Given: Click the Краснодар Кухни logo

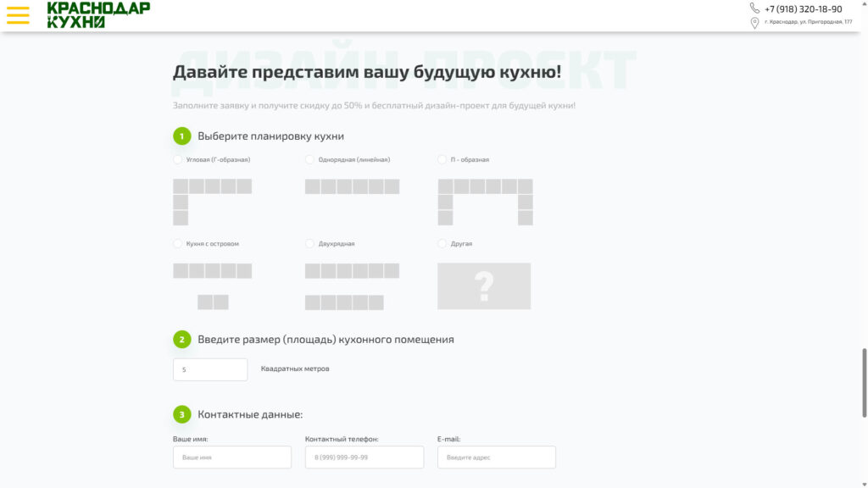Looking at the screenshot, I should pyautogui.click(x=98, y=14).
